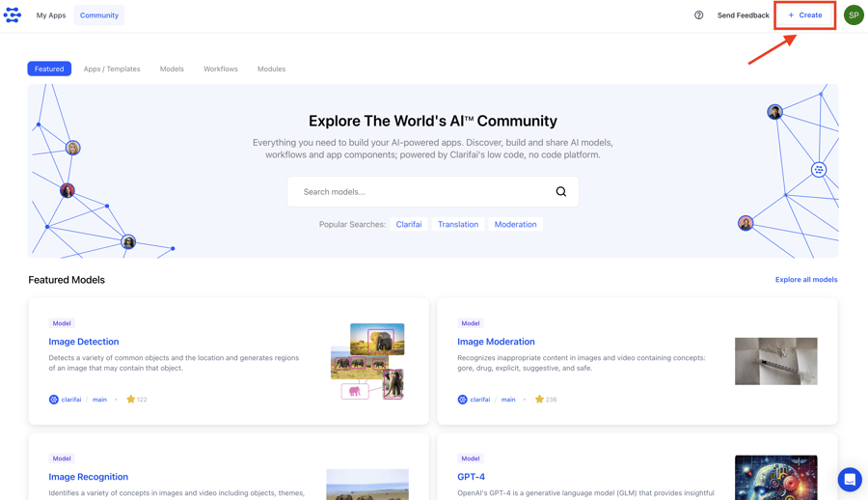
Task: Open the help question mark icon
Action: pyautogui.click(x=698, y=15)
